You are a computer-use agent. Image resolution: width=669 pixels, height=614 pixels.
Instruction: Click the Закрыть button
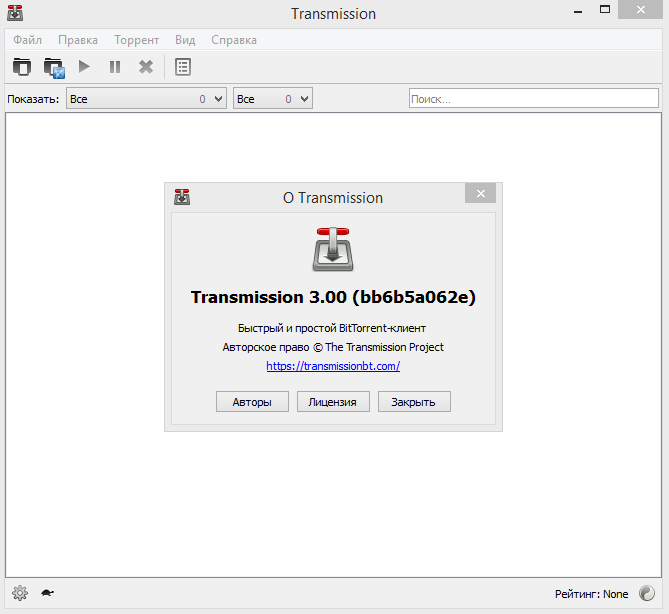(x=414, y=402)
